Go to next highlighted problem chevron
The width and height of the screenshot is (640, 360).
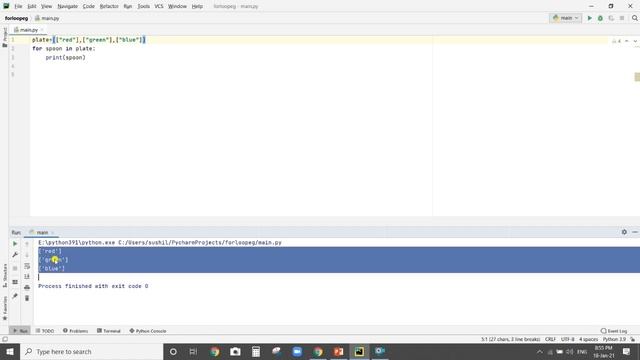[635, 41]
